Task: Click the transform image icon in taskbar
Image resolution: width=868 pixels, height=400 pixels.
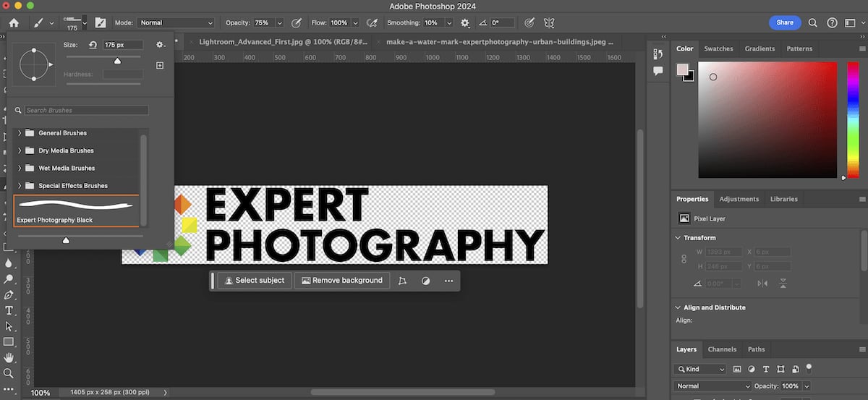Action: point(403,281)
